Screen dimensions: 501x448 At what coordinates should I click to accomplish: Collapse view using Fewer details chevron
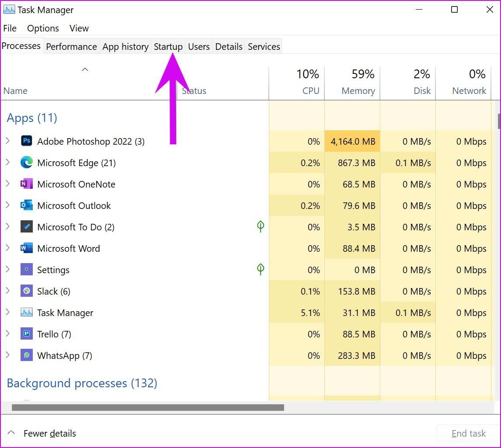click(x=11, y=433)
